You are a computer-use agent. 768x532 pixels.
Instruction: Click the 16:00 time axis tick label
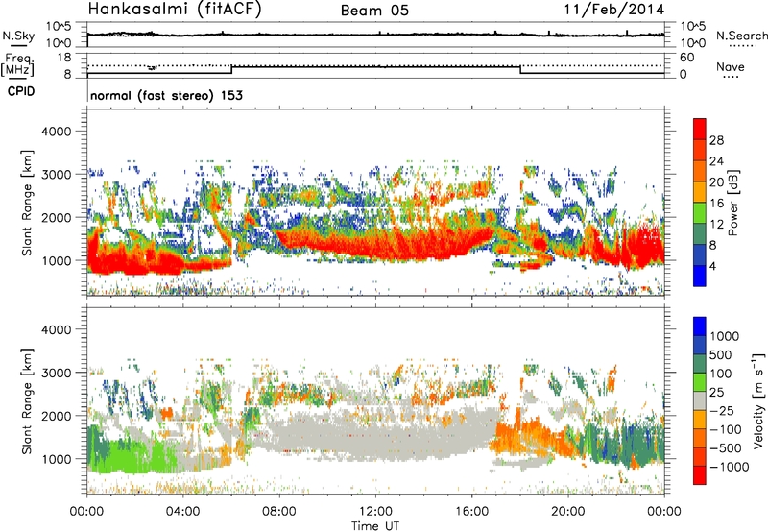coord(471,512)
